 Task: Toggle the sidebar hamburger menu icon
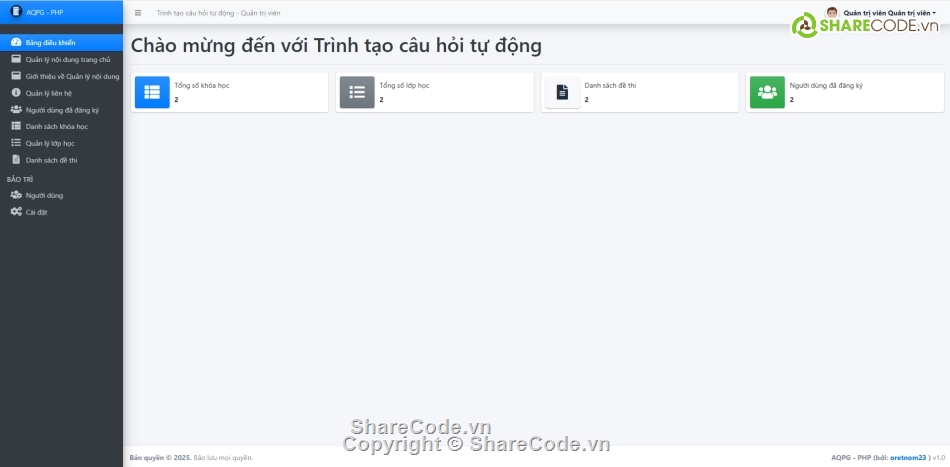click(x=138, y=13)
